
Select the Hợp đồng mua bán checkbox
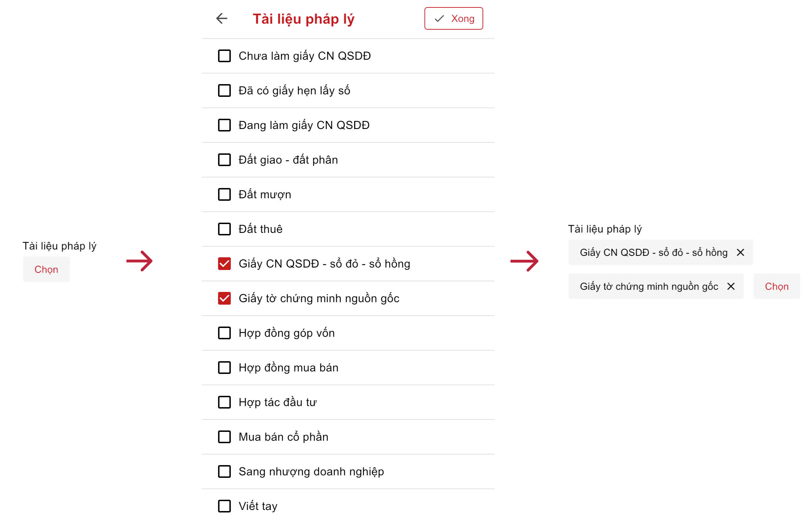[224, 368]
